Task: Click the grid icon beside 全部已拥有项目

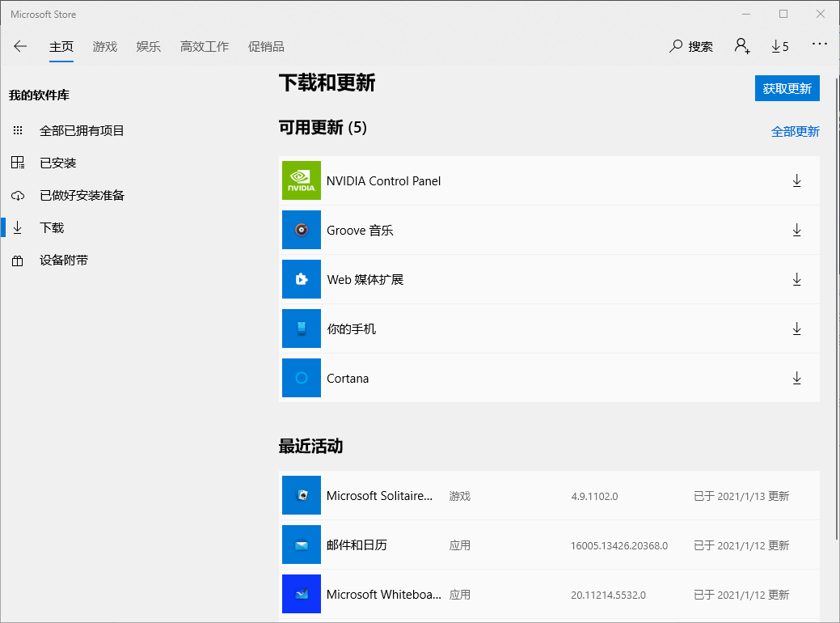Action: [18, 130]
